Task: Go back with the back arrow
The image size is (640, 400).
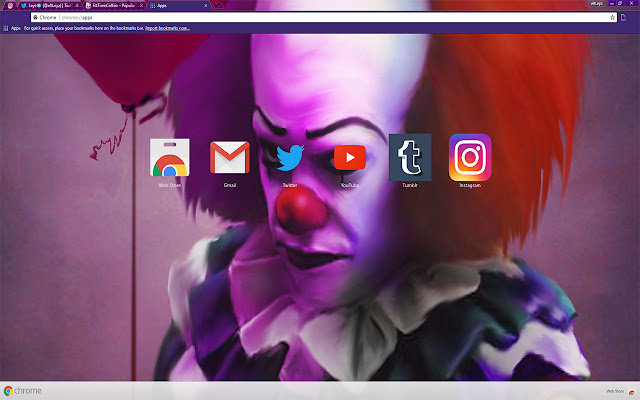Action: point(6,18)
